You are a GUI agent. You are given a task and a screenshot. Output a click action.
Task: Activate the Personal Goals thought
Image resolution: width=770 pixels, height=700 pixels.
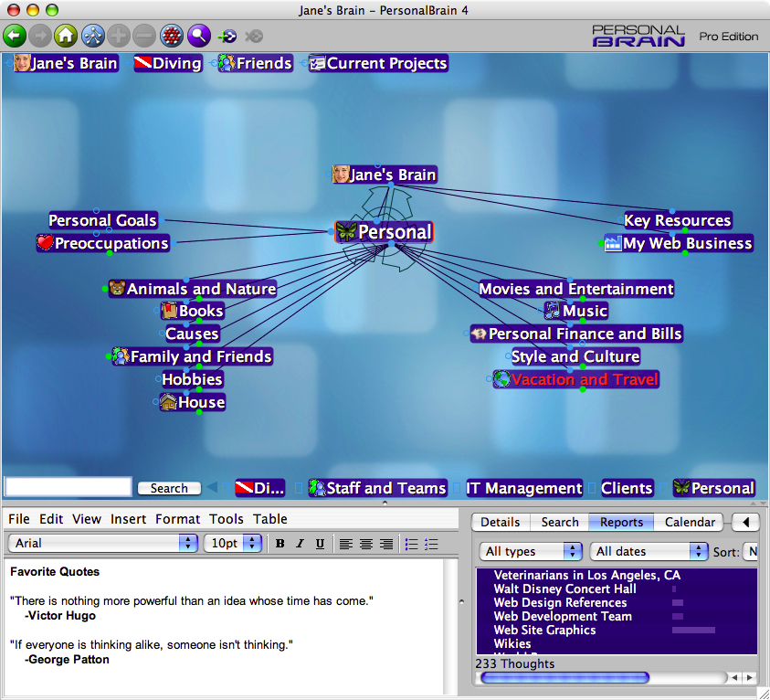click(x=102, y=220)
